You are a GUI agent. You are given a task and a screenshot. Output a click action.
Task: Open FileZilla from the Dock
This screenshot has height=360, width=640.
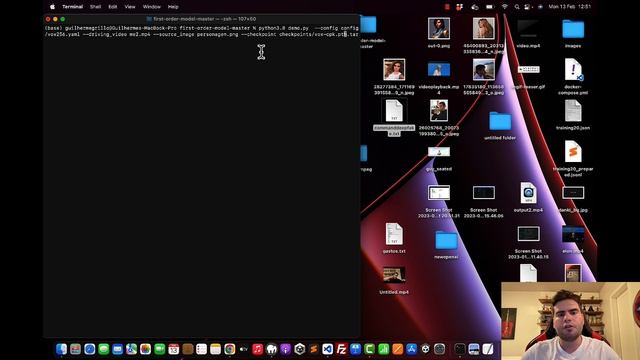pyautogui.click(x=342, y=349)
